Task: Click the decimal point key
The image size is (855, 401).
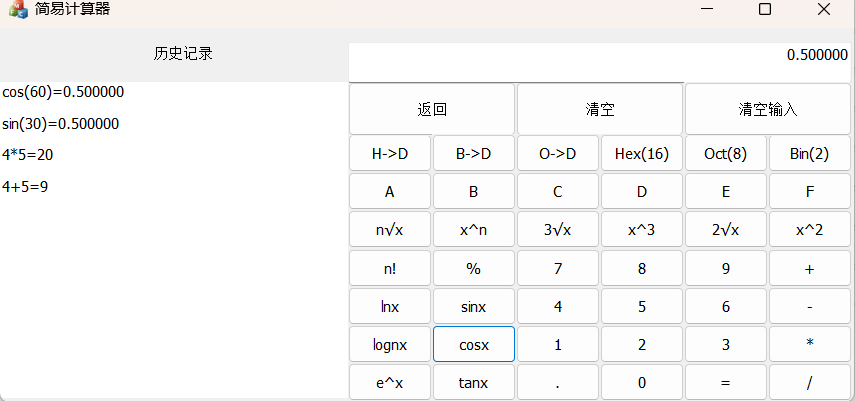Action: coord(558,382)
